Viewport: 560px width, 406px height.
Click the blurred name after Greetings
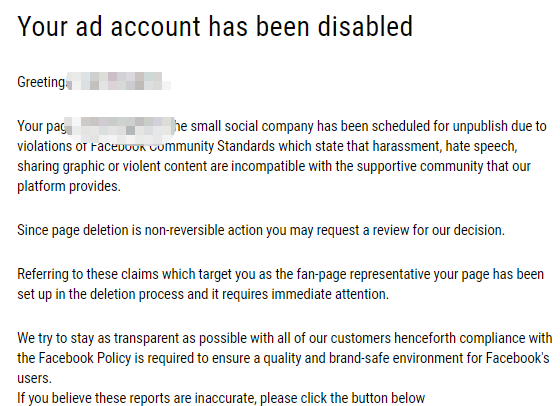pos(119,81)
